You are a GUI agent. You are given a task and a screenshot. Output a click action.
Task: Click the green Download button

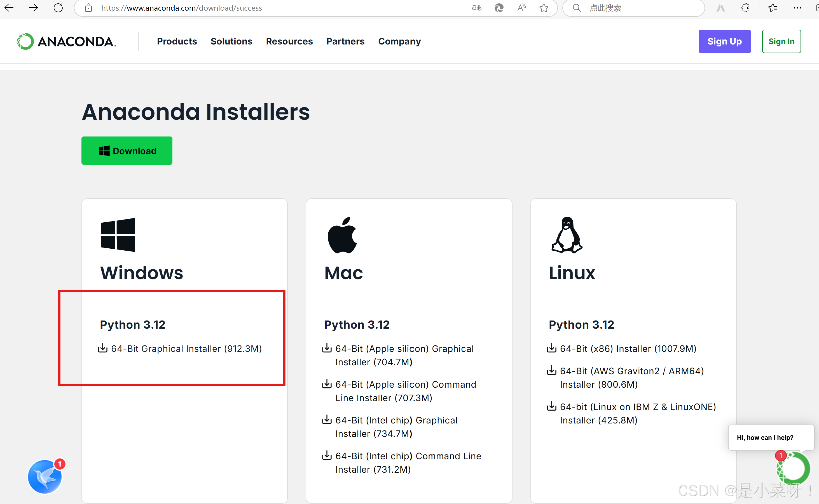click(127, 151)
